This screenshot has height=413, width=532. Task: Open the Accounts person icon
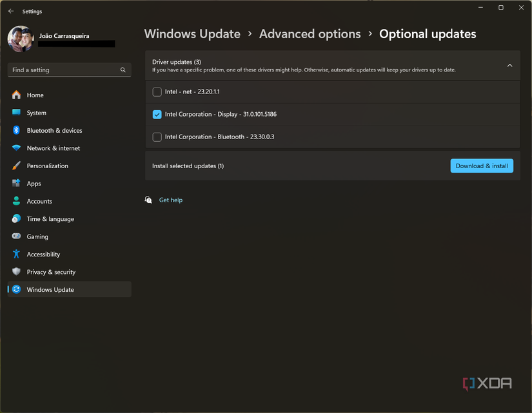pyautogui.click(x=16, y=201)
